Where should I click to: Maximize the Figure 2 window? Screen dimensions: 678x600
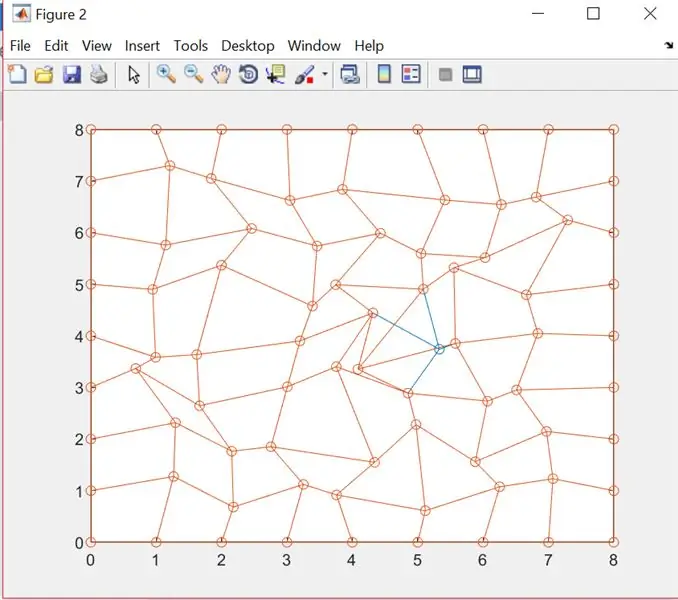coord(593,14)
